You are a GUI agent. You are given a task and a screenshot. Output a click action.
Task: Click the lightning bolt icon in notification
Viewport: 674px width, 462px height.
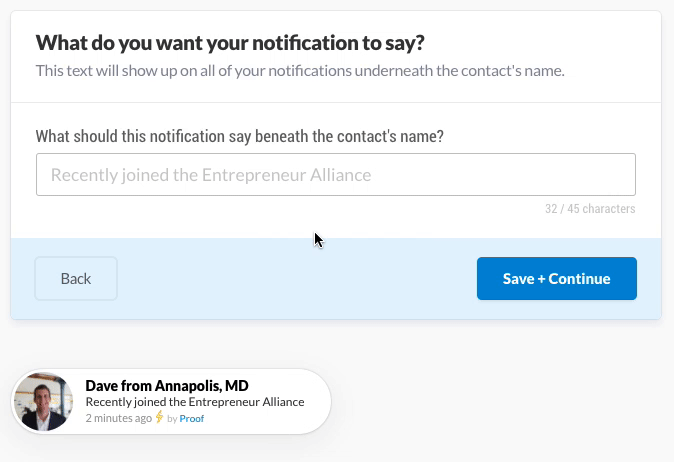159,417
